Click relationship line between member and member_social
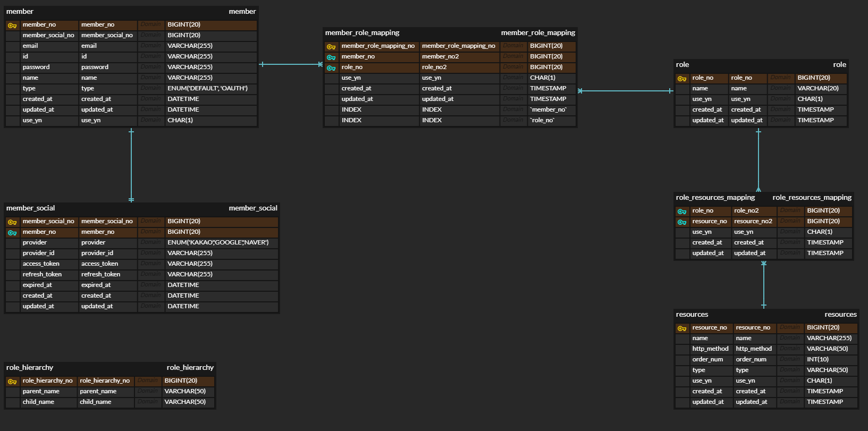This screenshot has width=868, height=431. (131, 165)
